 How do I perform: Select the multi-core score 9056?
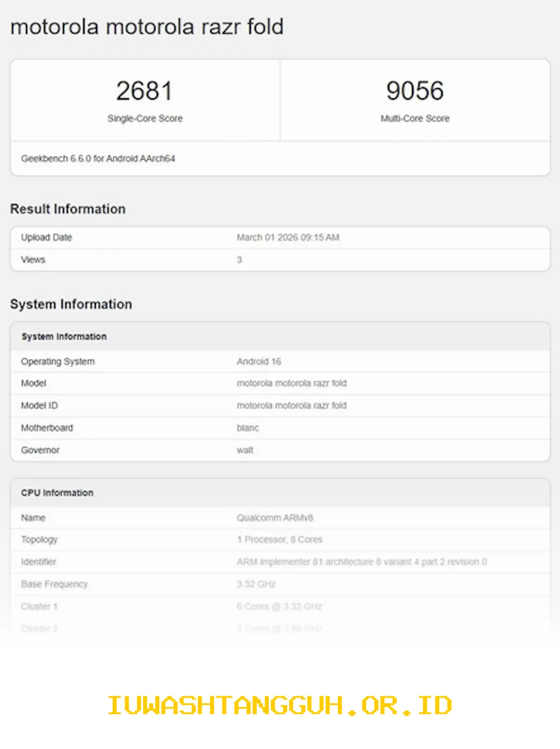(415, 91)
